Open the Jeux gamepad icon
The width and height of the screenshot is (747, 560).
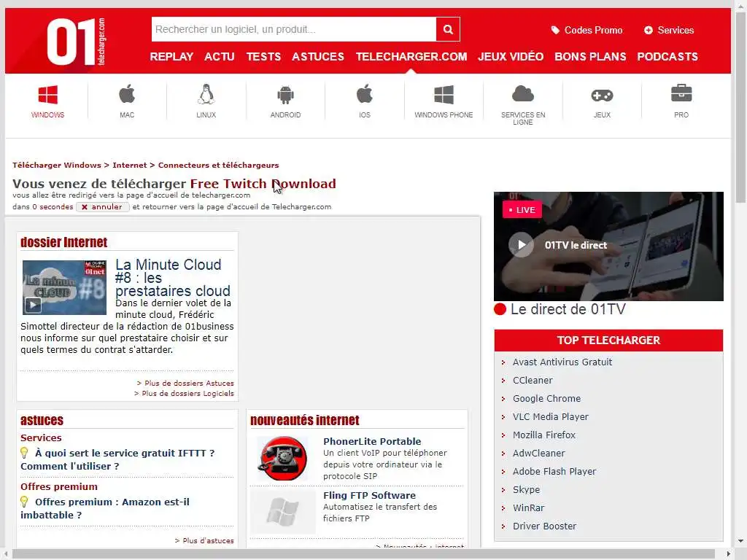pos(602,96)
